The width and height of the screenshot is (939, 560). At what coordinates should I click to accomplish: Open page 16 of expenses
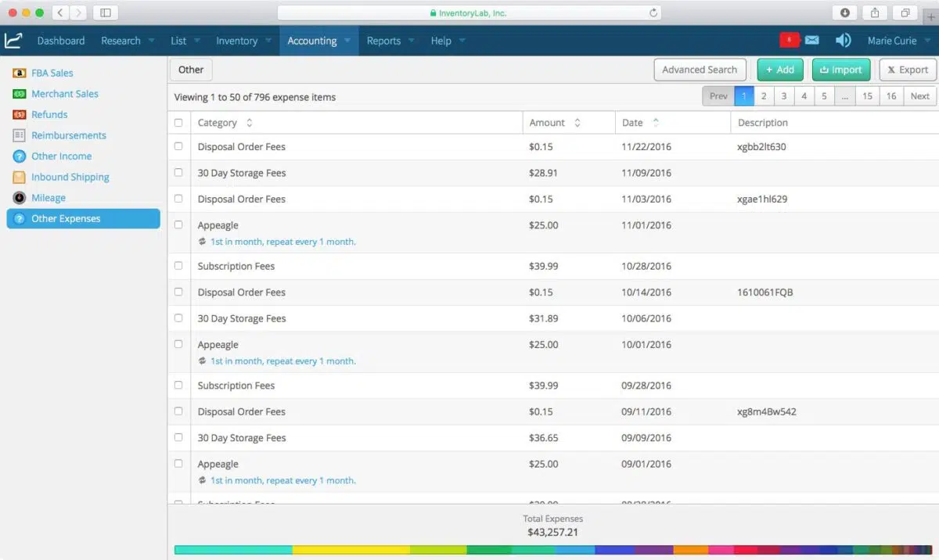pyautogui.click(x=890, y=95)
